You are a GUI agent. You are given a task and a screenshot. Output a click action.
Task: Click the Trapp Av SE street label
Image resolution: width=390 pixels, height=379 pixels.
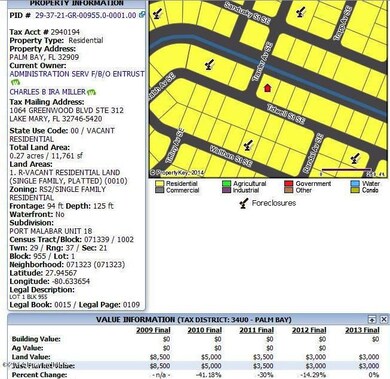click(343, 23)
